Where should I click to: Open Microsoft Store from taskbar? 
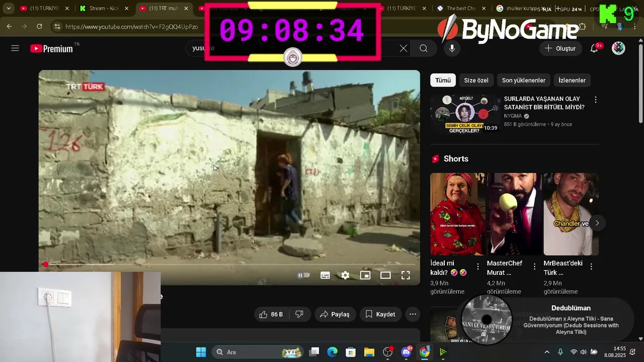(351, 352)
